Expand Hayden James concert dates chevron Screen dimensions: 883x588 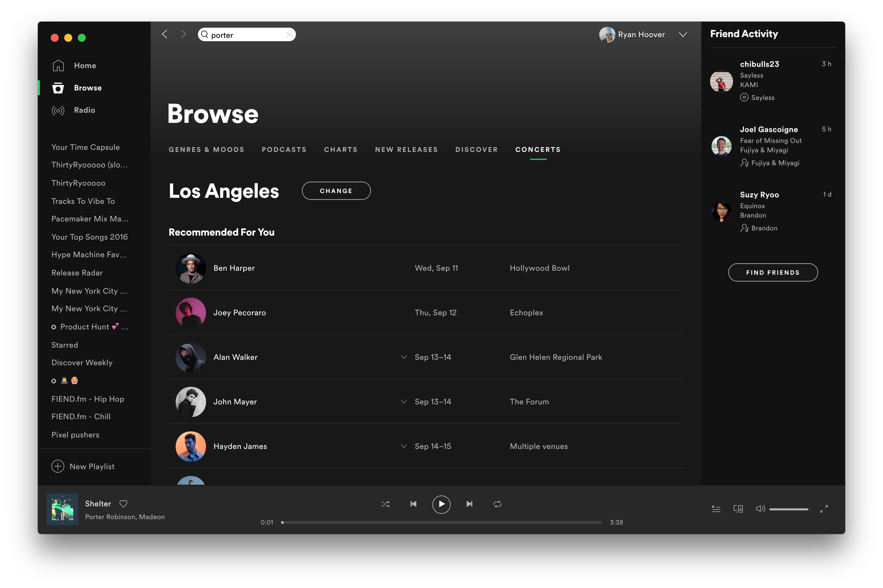403,446
